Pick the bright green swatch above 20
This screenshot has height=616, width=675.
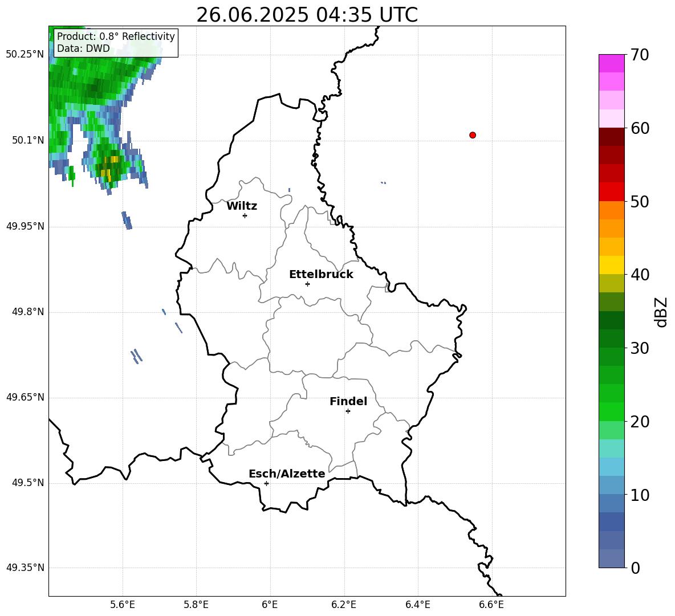pyautogui.click(x=611, y=411)
